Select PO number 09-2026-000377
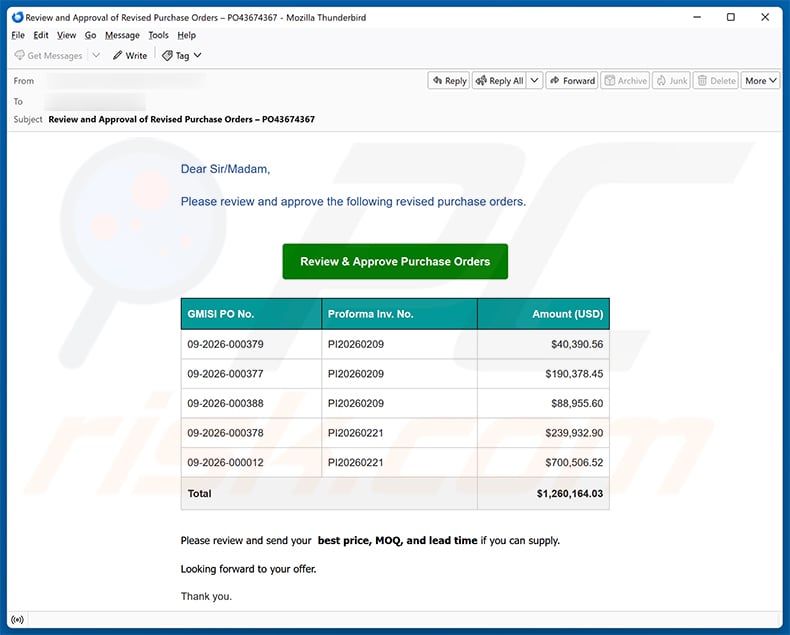 [x=225, y=374]
